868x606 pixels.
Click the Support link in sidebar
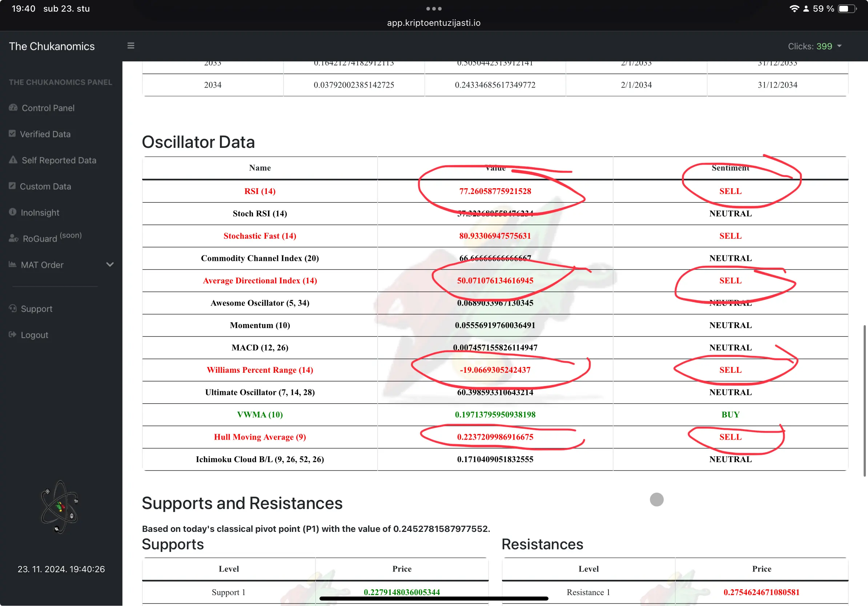(x=36, y=309)
